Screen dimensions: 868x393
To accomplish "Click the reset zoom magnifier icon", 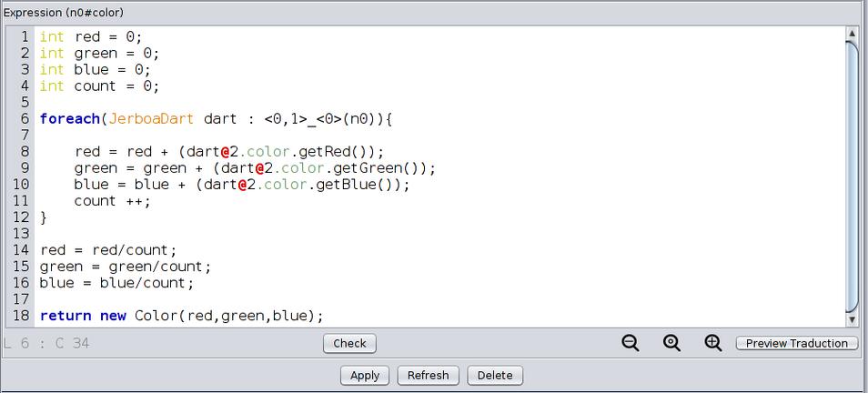I will (671, 343).
